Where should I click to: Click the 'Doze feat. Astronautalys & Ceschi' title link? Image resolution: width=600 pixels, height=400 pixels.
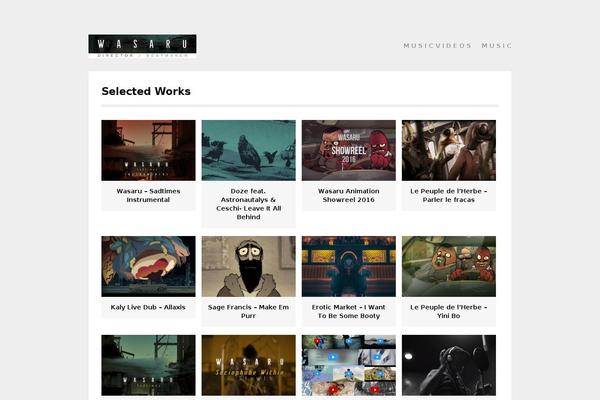click(x=249, y=204)
